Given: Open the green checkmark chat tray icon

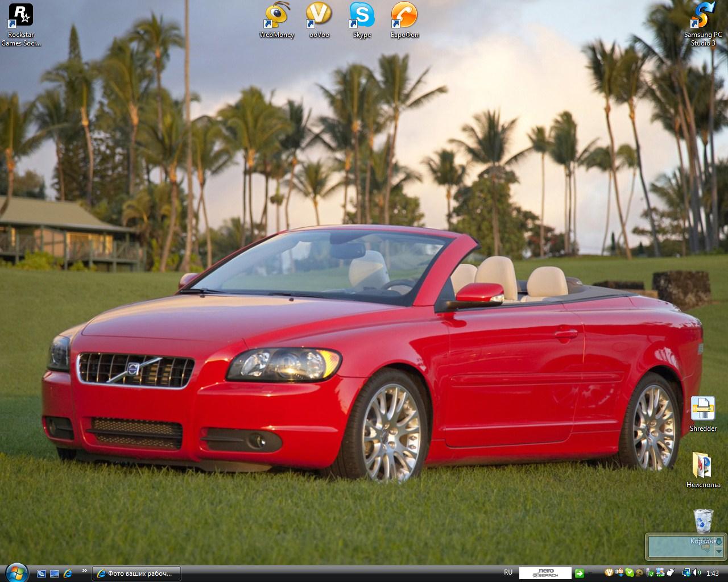Looking at the screenshot, I should click(630, 573).
